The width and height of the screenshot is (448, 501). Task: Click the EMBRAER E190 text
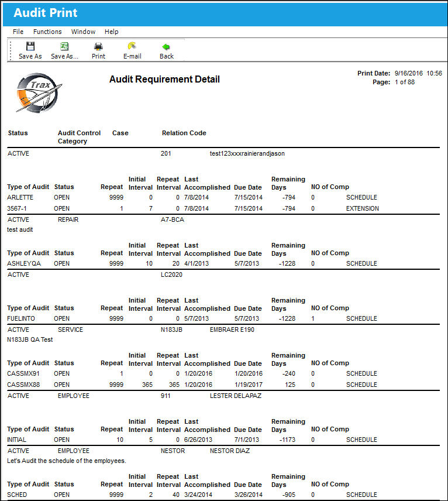click(x=232, y=330)
